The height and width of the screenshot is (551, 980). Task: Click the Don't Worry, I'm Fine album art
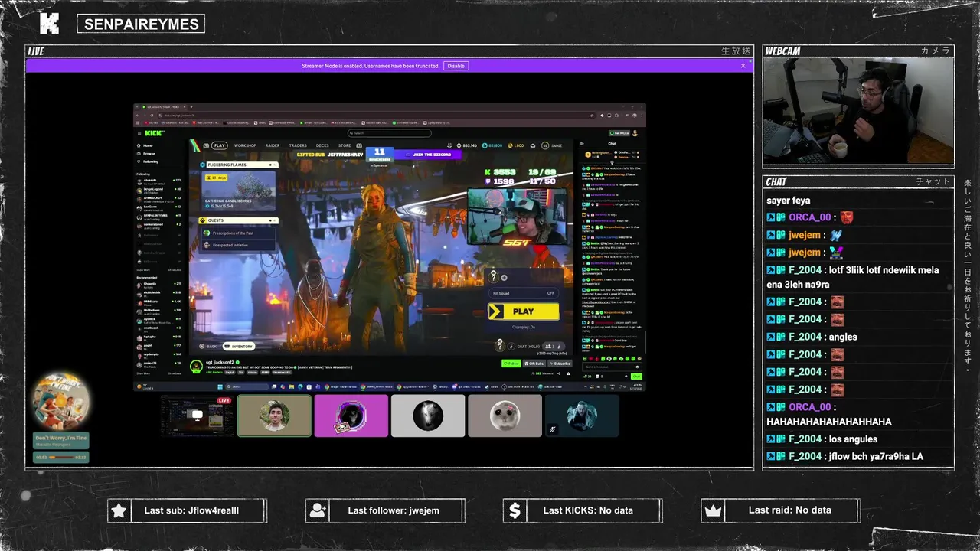tap(61, 400)
